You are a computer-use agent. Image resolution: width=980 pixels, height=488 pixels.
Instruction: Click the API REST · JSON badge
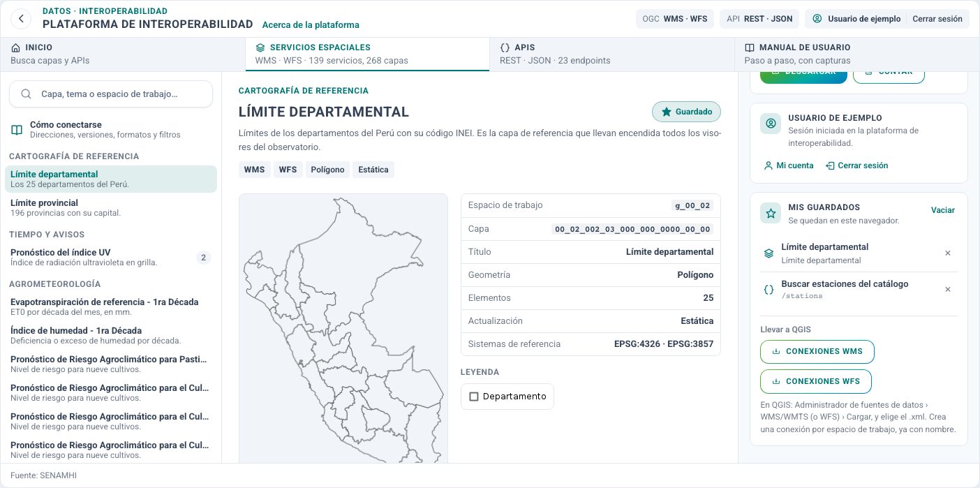coord(759,19)
